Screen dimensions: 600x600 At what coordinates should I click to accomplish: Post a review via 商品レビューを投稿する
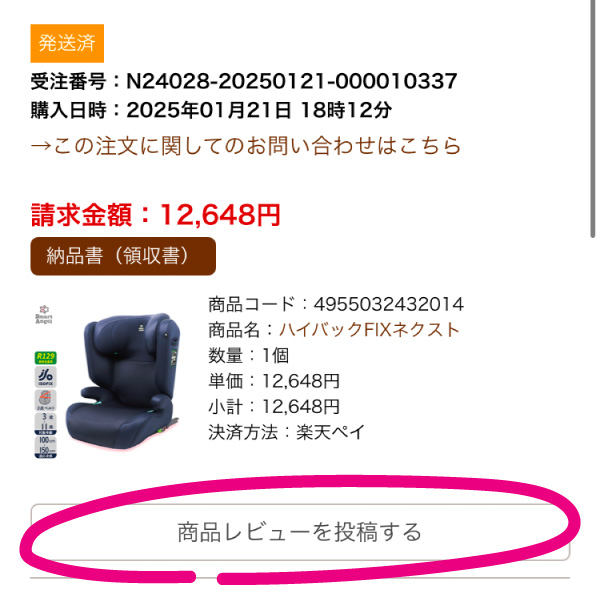(x=300, y=532)
